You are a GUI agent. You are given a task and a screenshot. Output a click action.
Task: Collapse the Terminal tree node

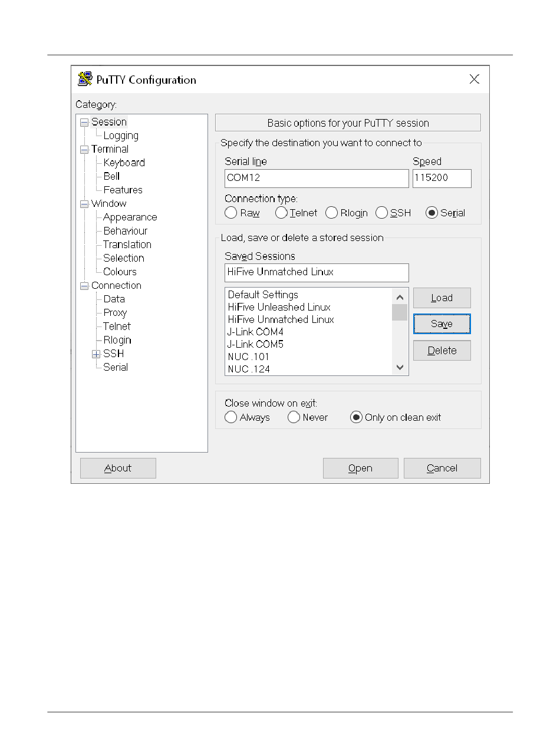coord(84,150)
